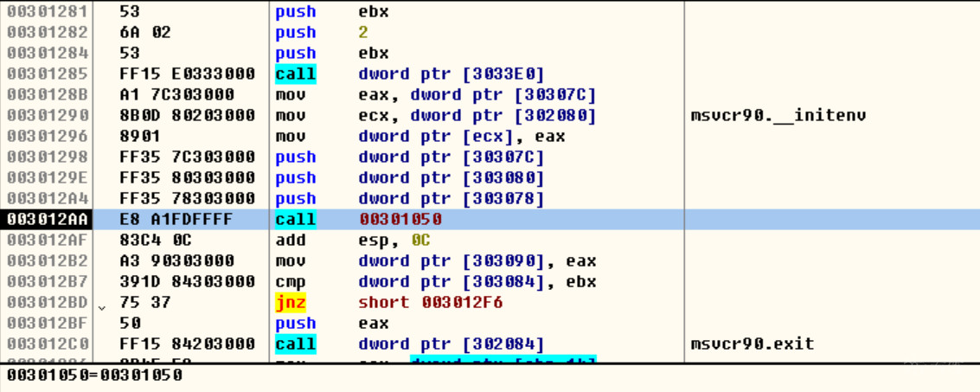
Task: Click the msvcr90.__initenv comment
Action: coord(778,116)
